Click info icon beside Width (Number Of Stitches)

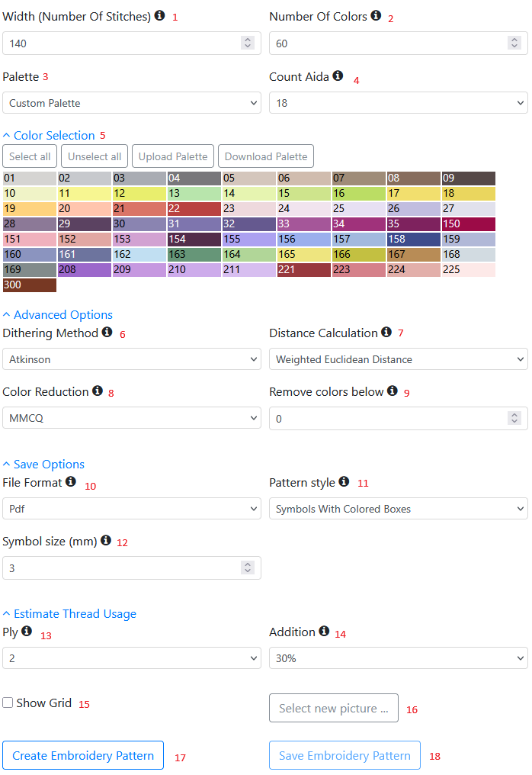(x=159, y=15)
